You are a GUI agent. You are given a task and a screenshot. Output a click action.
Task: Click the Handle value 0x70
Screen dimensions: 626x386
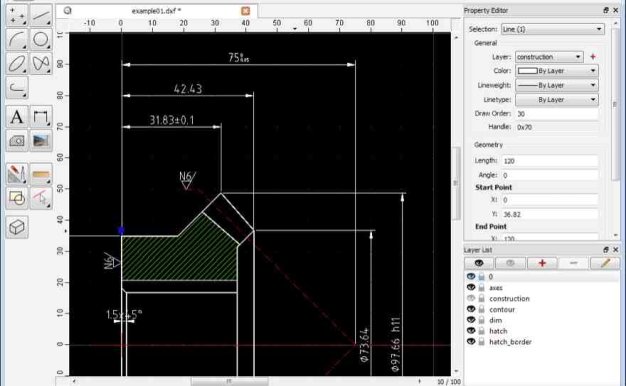525,127
